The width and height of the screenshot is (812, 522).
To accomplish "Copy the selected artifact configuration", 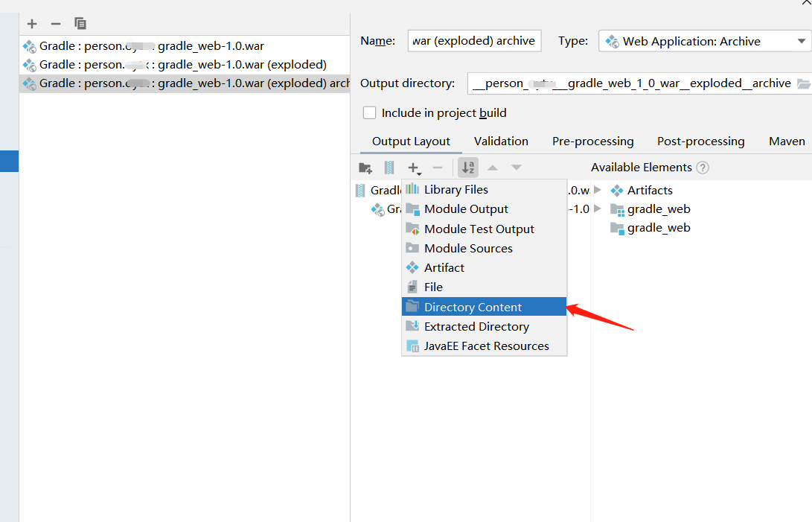I will coord(80,23).
